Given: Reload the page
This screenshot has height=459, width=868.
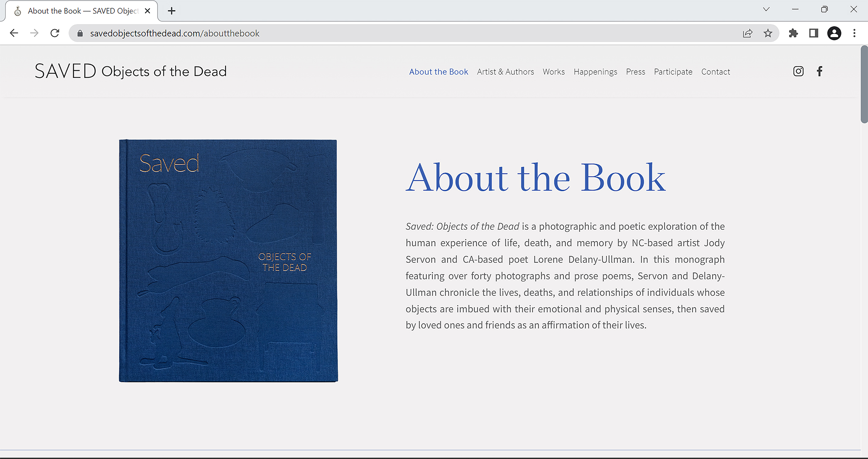Looking at the screenshot, I should 55,33.
